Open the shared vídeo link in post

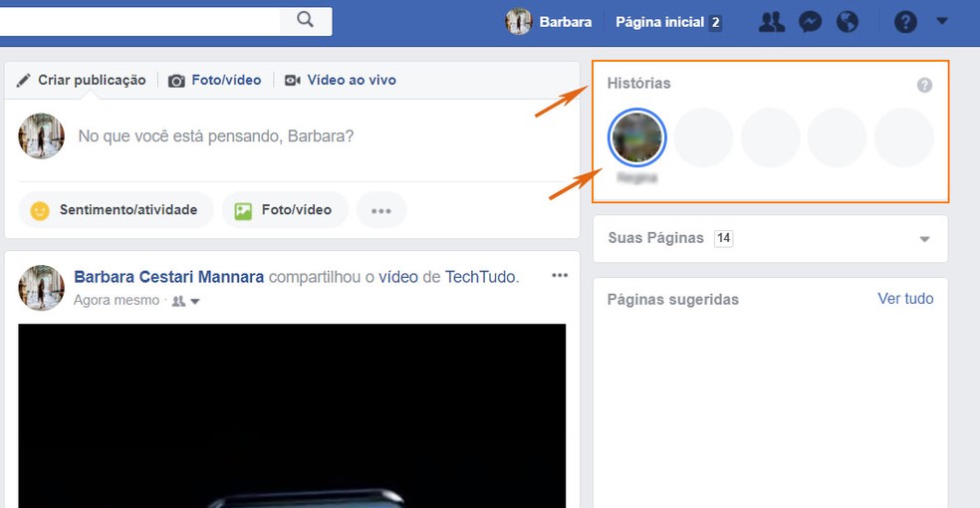click(398, 277)
